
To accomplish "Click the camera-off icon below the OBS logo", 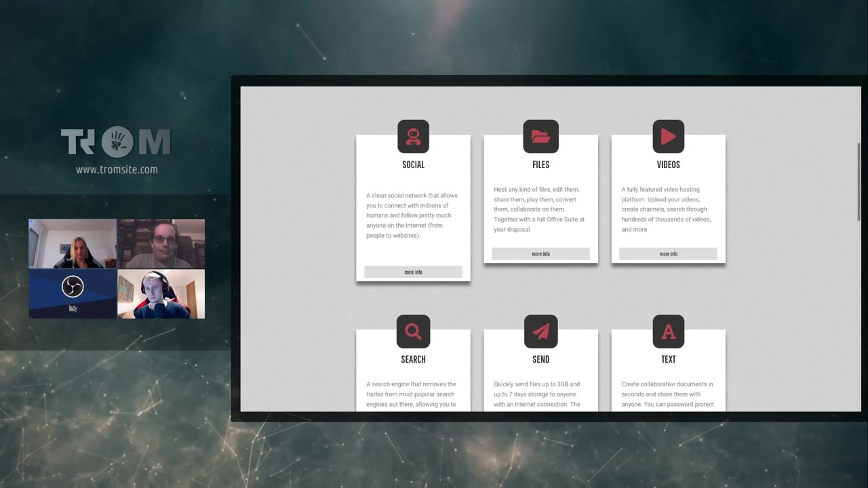I will click(73, 308).
